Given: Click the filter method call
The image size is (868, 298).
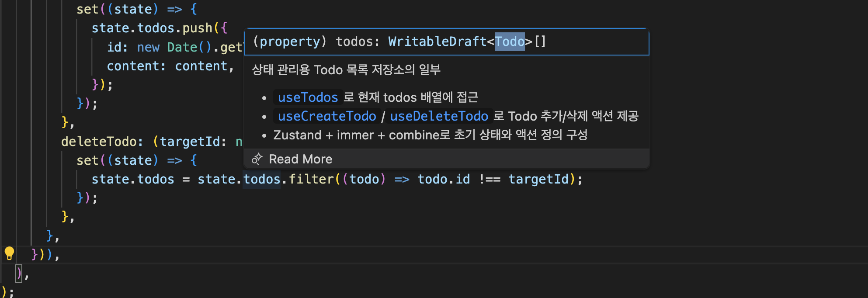Looking at the screenshot, I should tap(311, 179).
